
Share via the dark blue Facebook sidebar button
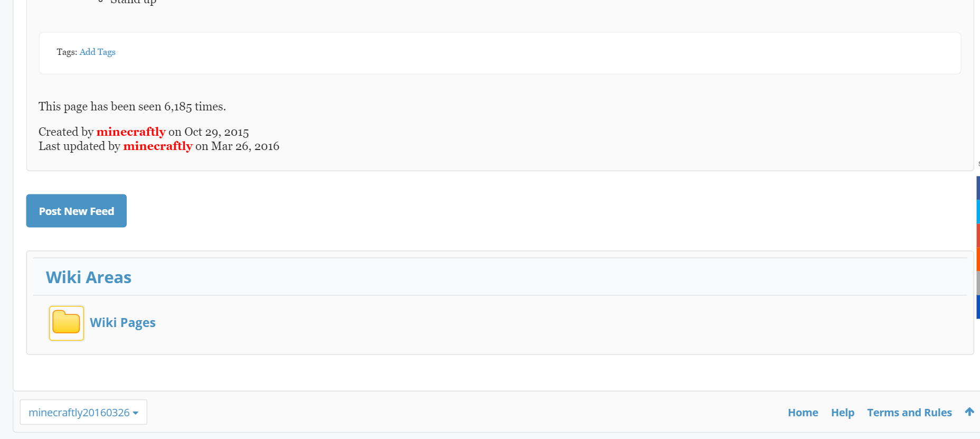point(978,188)
